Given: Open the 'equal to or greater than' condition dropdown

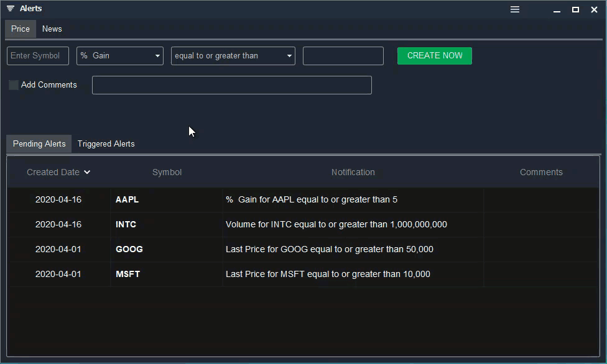Looking at the screenshot, I should point(233,55).
